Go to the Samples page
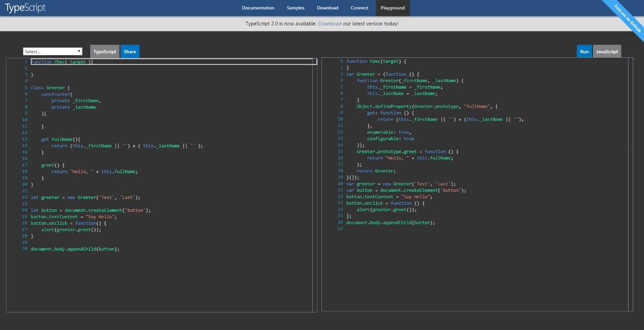644x330 pixels. tap(296, 8)
